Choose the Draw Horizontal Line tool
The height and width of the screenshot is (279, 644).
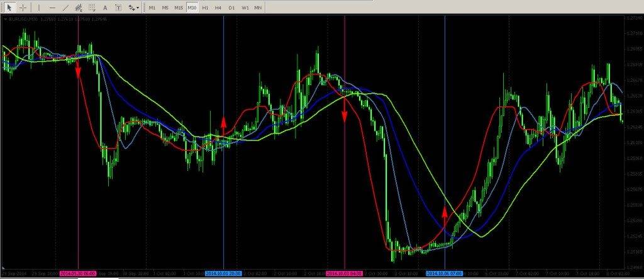(52, 8)
